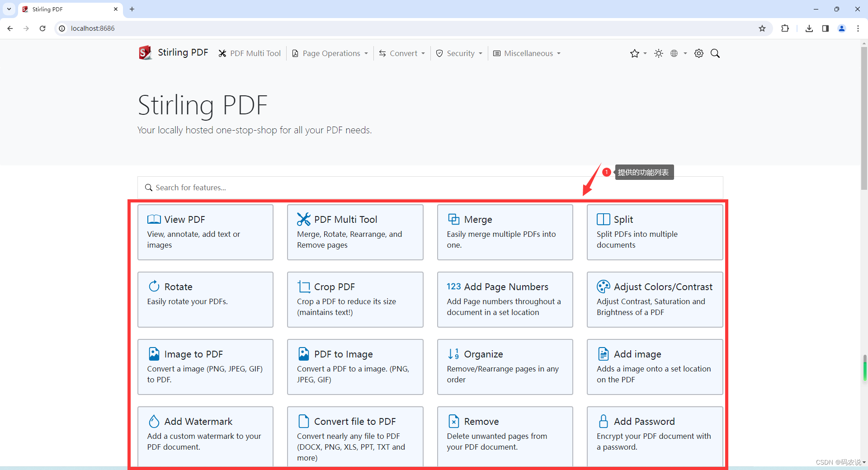Click 'Convert a PDF to a image' description

[353, 374]
